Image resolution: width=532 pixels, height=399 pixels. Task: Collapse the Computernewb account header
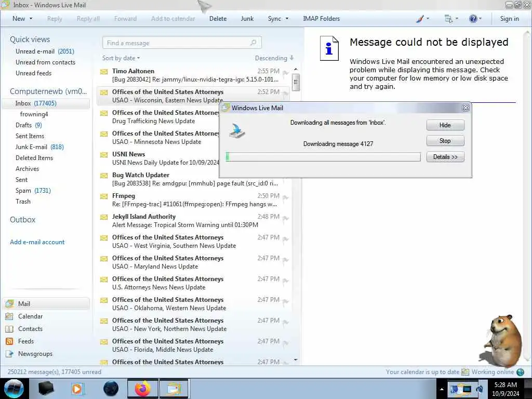[48, 91]
